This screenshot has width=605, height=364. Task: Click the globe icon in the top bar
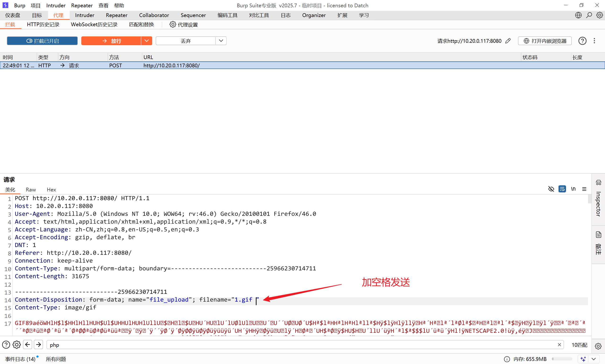click(578, 15)
